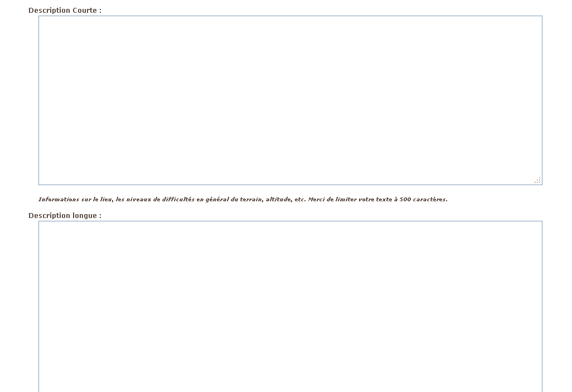Click inside the Description Courte text area
Viewport: 572px width, 392px height.
[290, 100]
